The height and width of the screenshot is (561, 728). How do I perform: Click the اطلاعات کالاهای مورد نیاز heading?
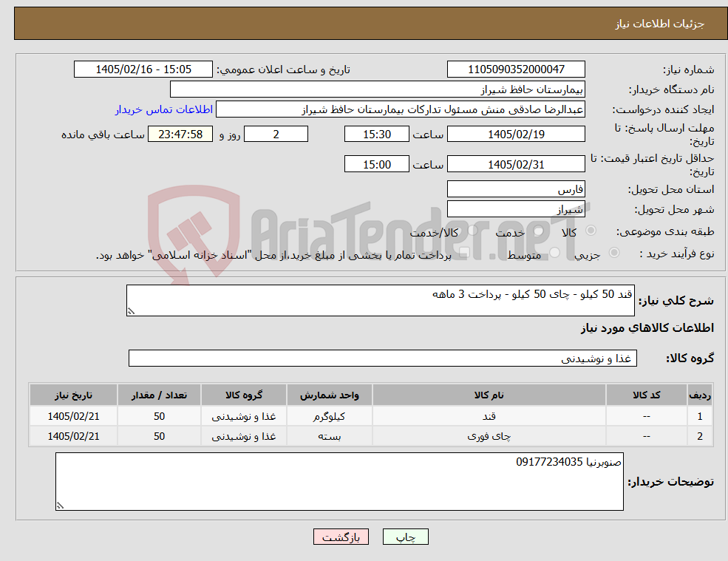pyautogui.click(x=647, y=328)
